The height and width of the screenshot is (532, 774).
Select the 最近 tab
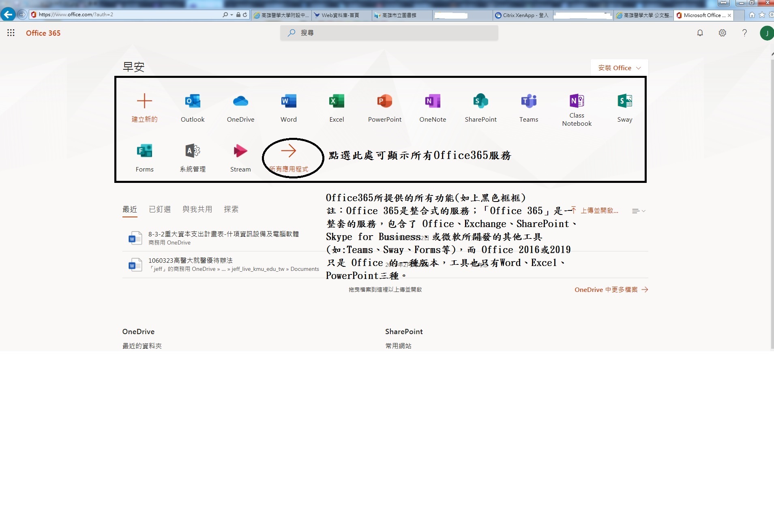tap(130, 209)
